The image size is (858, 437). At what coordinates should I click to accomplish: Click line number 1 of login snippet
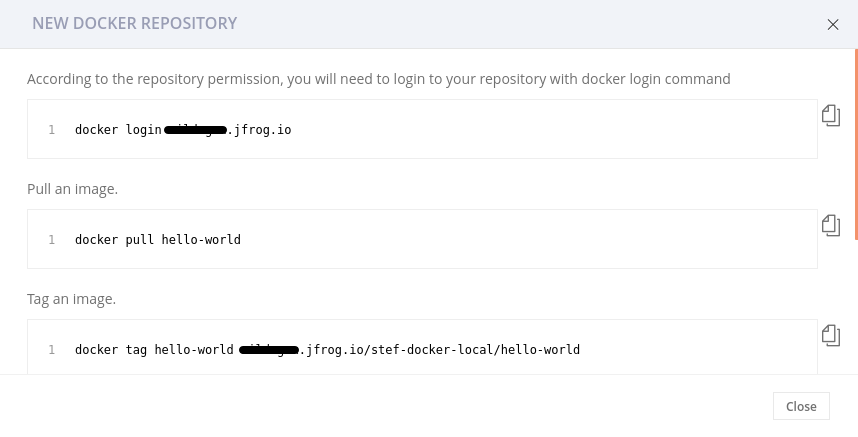point(51,130)
